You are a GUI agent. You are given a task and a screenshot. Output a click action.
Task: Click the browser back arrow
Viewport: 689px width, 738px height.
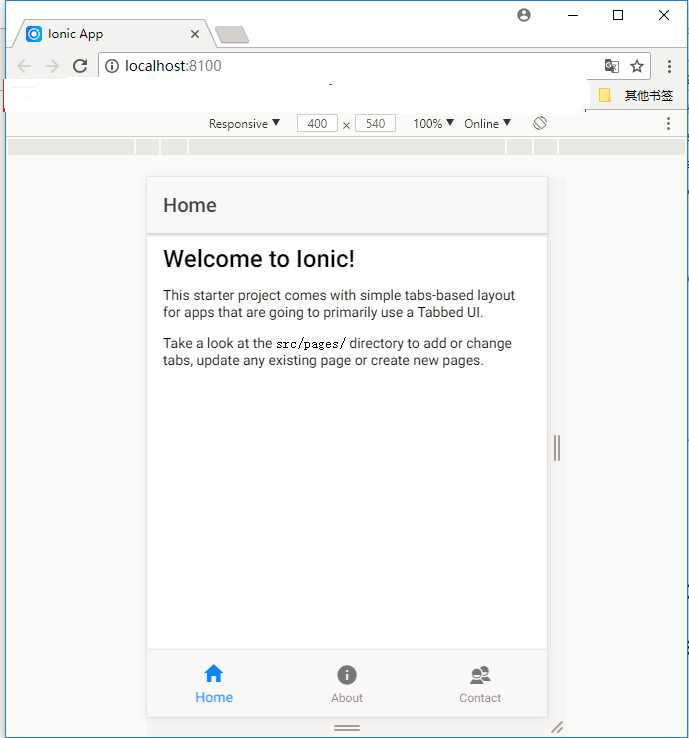point(24,66)
